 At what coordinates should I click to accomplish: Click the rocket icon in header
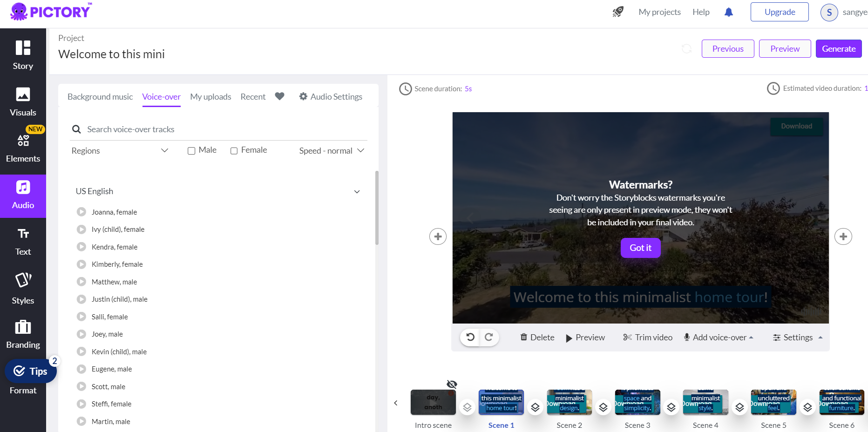point(617,12)
